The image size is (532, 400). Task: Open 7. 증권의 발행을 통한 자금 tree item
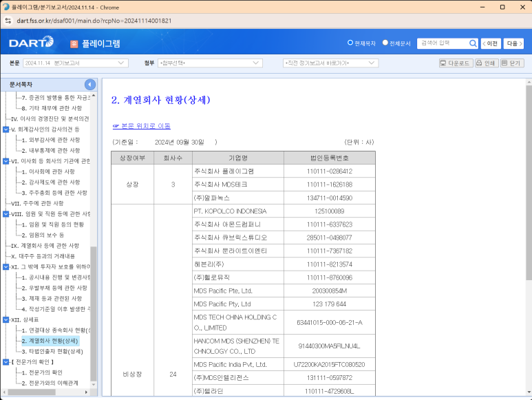tap(56, 98)
